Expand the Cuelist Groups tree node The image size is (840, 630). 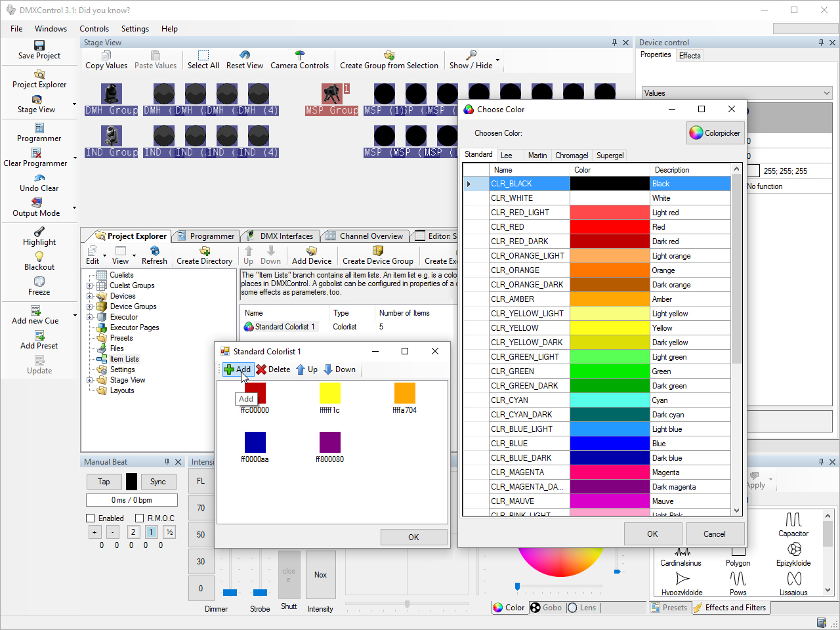90,285
